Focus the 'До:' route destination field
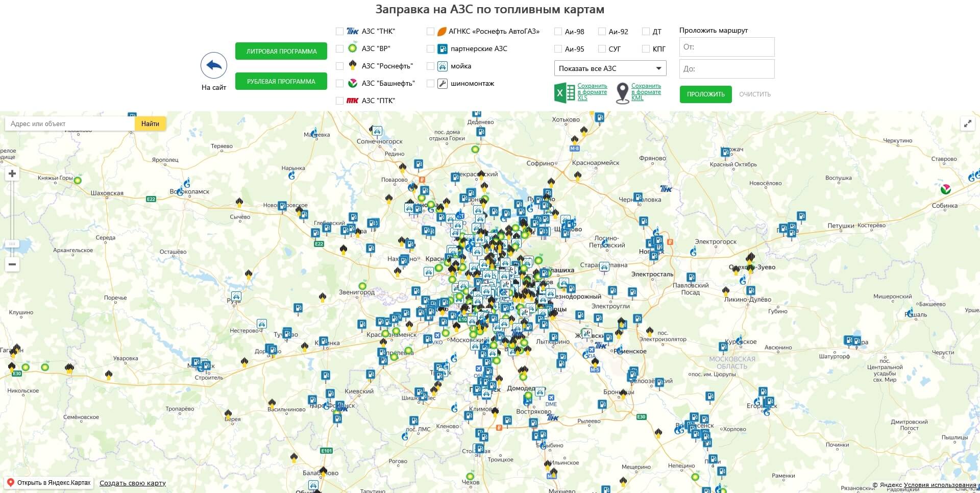Viewport: 980px width, 493px height. click(x=727, y=69)
